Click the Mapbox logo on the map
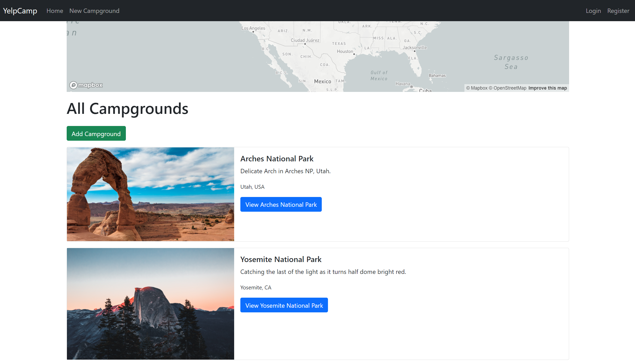The height and width of the screenshot is (364, 635). pyautogui.click(x=86, y=85)
